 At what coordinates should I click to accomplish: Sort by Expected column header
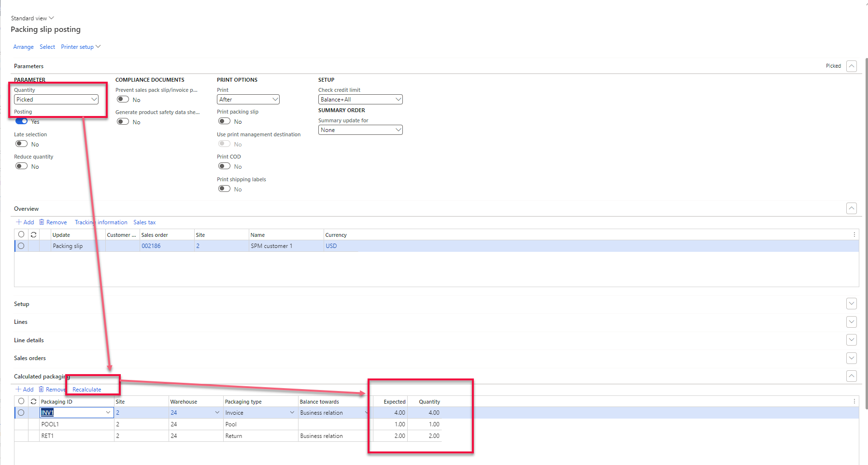coord(395,402)
